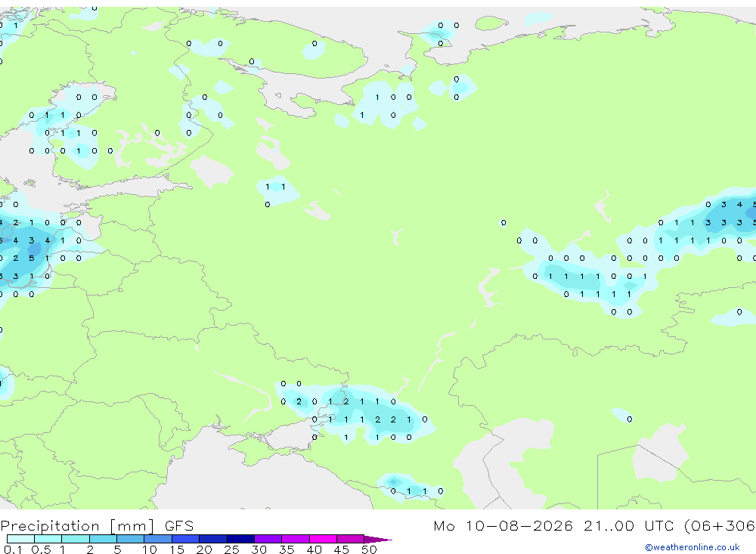The height and width of the screenshot is (554, 756).
Task: Pick the 2–5 mm legend color swatch
Action: coord(103,539)
